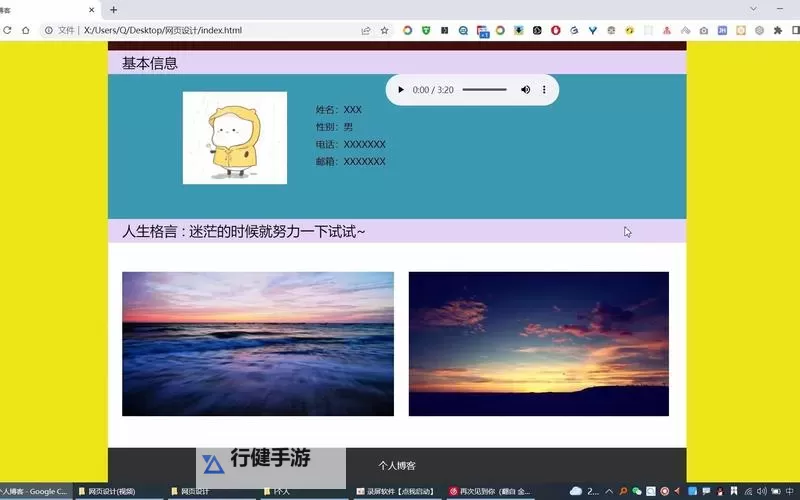Toggle the 中 input method indicator
800x500 pixels.
pyautogui.click(x=789, y=491)
